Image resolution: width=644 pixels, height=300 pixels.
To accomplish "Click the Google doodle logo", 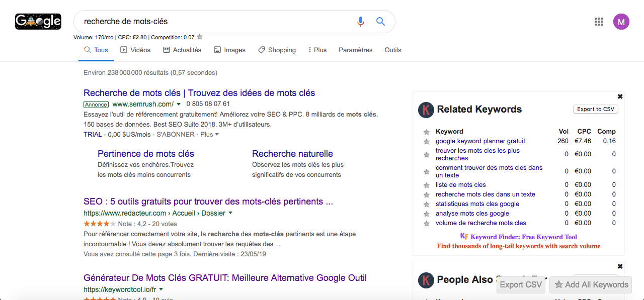I will pyautogui.click(x=38, y=21).
